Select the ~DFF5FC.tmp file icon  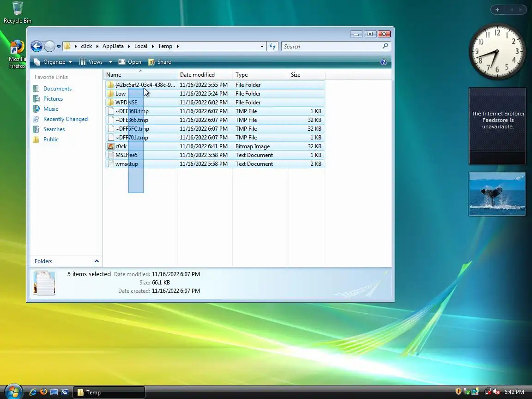pyautogui.click(x=111, y=129)
